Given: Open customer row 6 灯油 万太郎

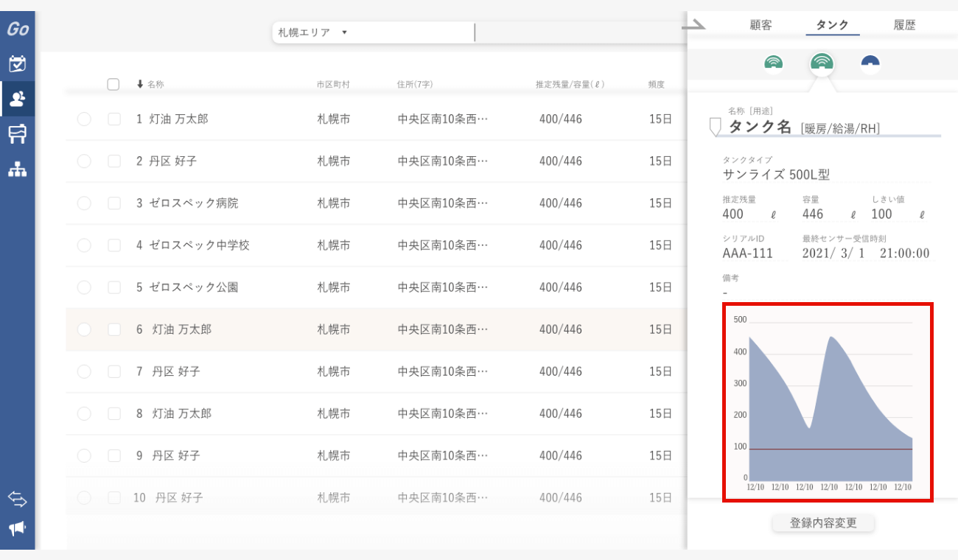Looking at the screenshot, I should click(x=376, y=329).
